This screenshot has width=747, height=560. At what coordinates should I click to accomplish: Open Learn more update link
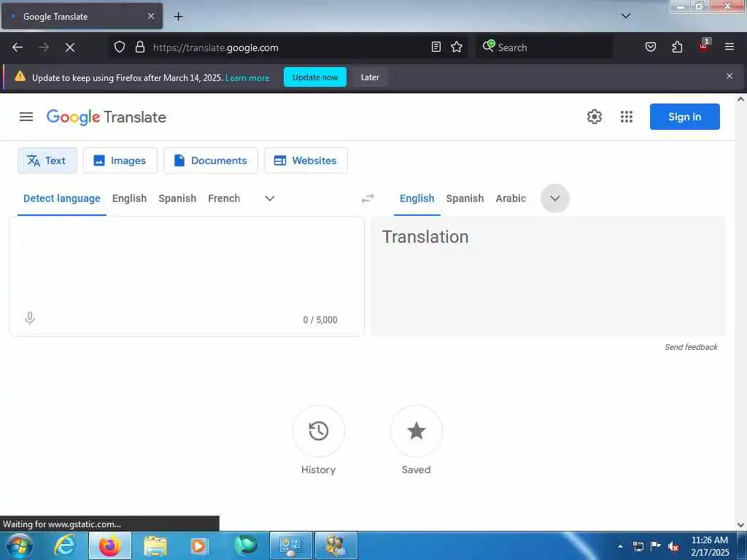coord(247,77)
